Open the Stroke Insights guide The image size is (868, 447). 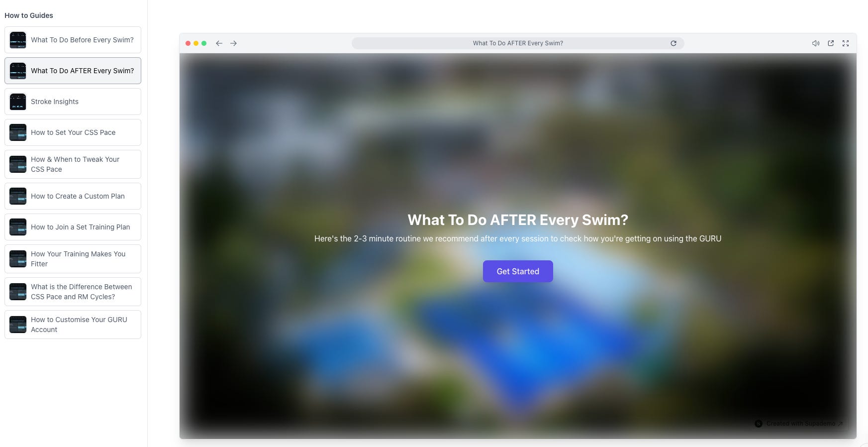click(73, 102)
